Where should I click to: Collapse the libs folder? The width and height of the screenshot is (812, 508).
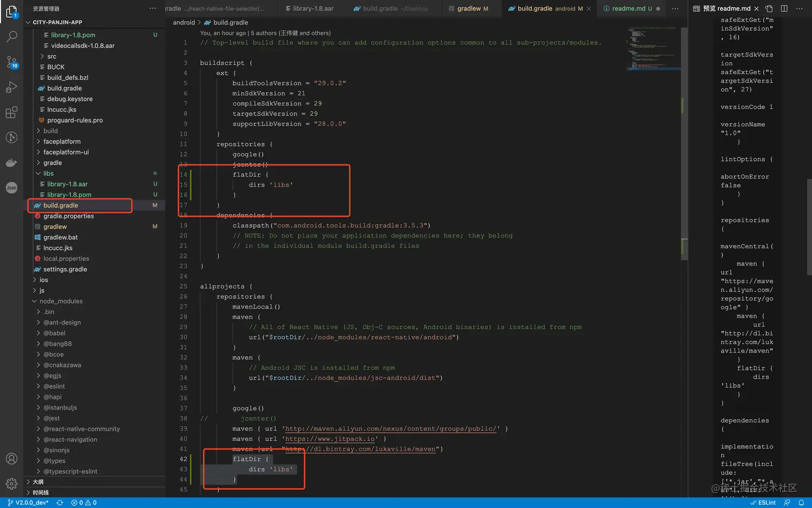[48, 174]
